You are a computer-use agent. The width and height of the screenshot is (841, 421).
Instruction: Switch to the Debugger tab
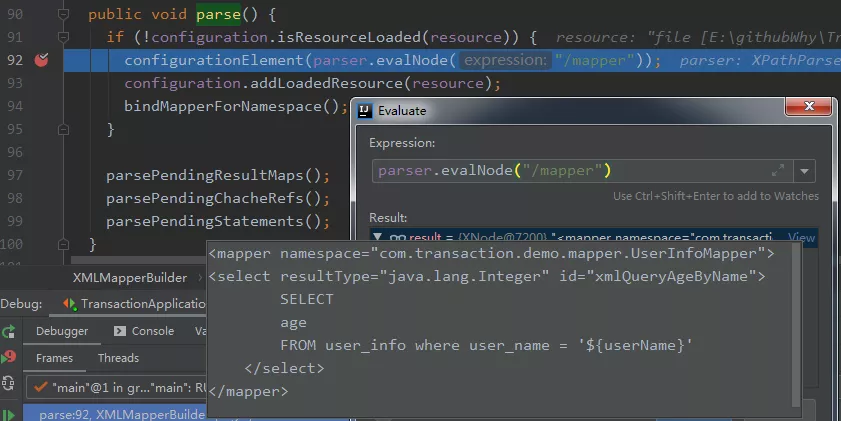coord(62,331)
